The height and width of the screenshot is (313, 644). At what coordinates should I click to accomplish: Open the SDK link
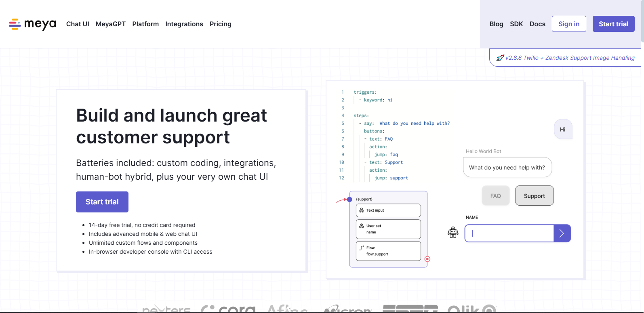(x=516, y=24)
